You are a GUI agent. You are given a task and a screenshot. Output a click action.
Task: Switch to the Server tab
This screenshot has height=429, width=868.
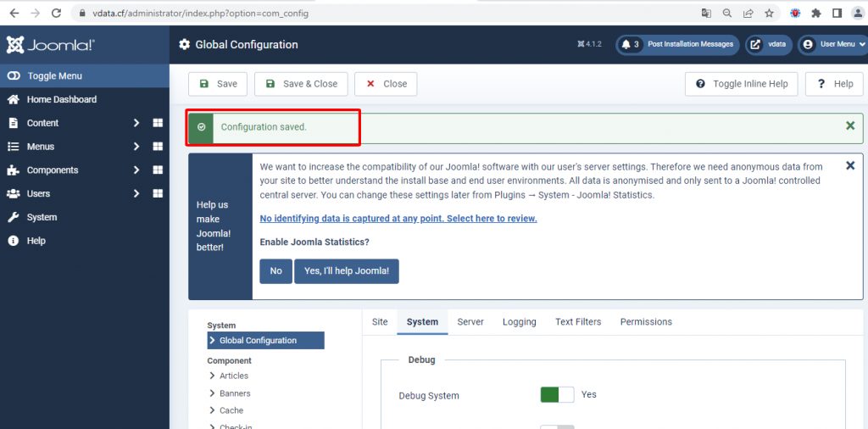pyautogui.click(x=470, y=322)
